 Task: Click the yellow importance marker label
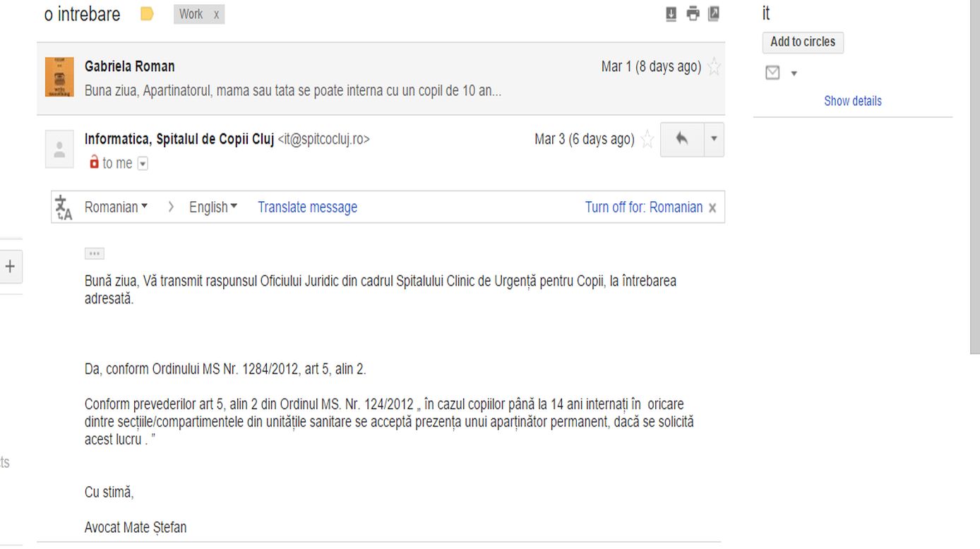(147, 14)
